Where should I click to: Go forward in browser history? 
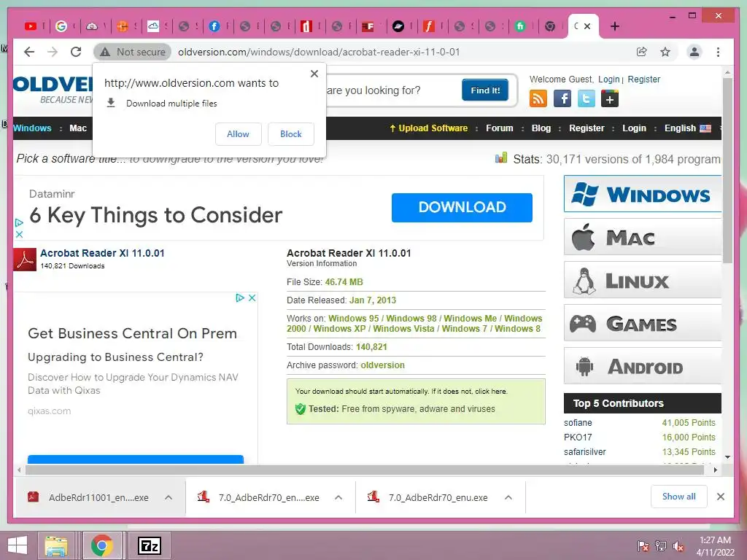click(x=53, y=52)
